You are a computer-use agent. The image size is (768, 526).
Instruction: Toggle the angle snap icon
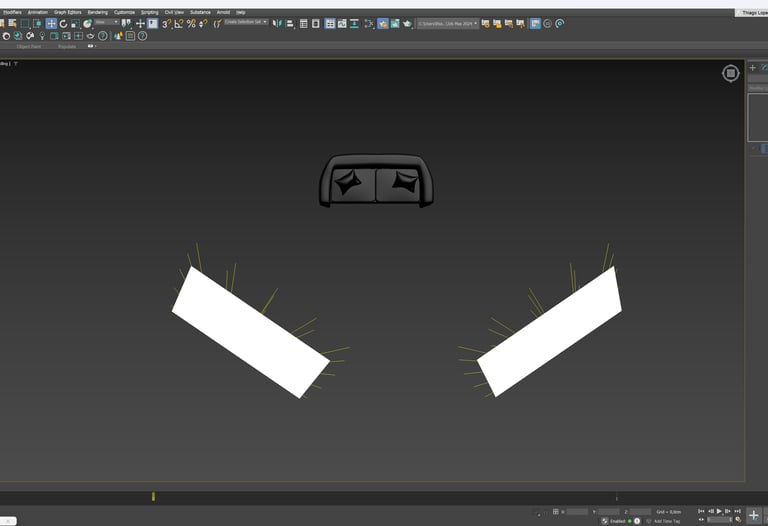pyautogui.click(x=179, y=24)
